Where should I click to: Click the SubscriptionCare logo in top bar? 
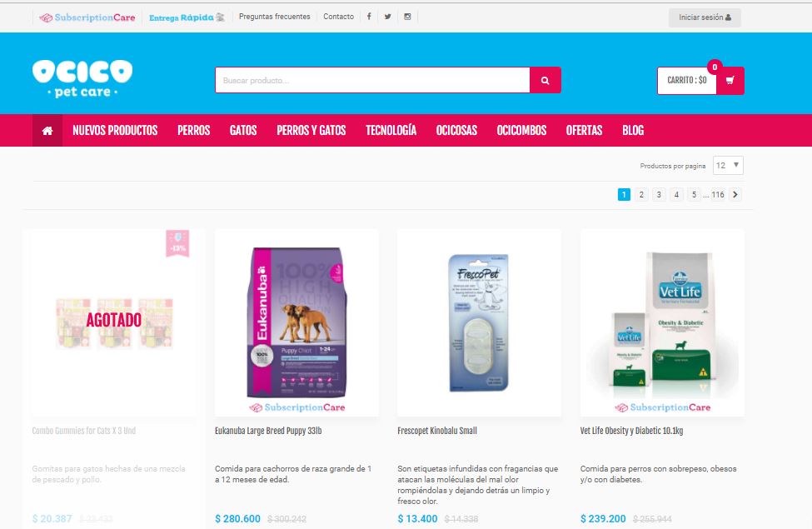pos(87,17)
